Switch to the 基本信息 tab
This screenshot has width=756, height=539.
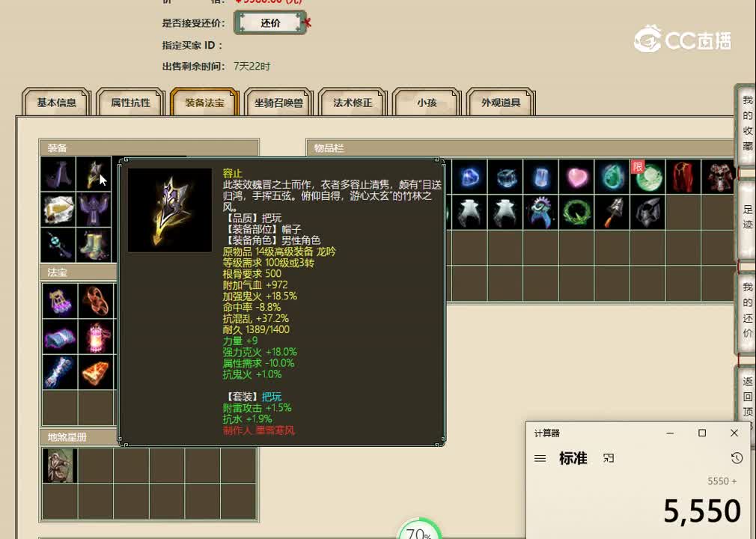click(x=56, y=103)
